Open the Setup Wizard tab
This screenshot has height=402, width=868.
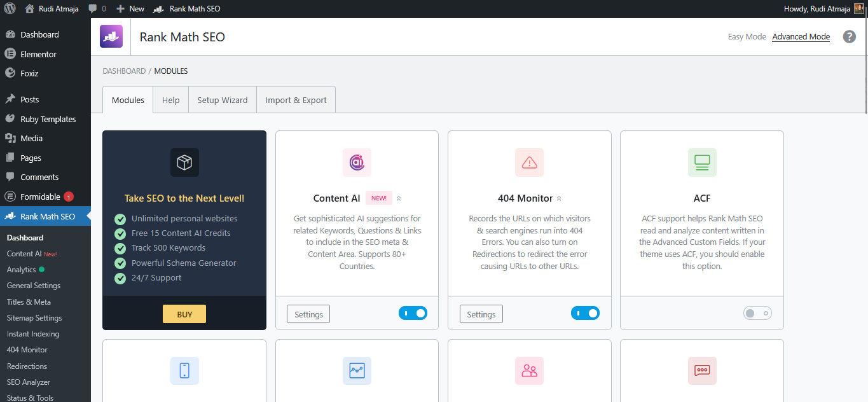pyautogui.click(x=222, y=100)
